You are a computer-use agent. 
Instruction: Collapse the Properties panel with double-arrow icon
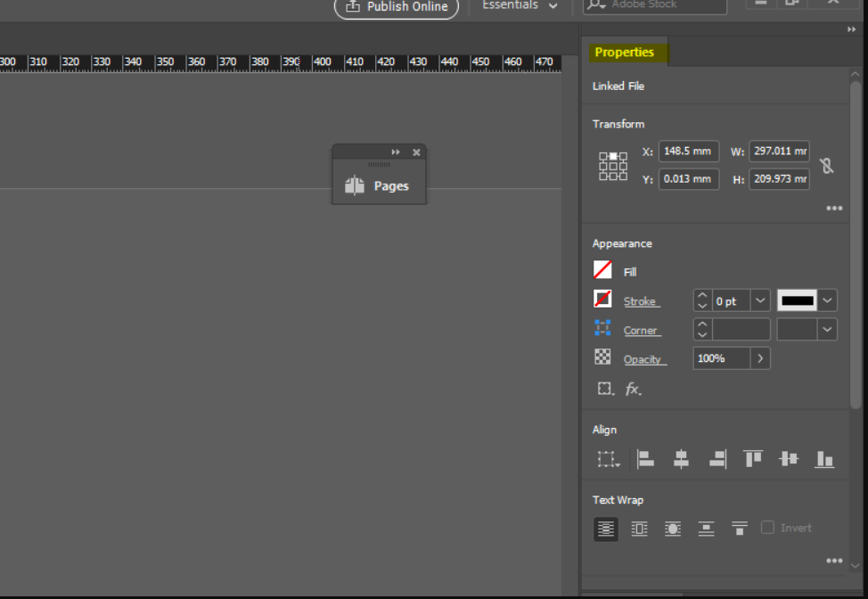[851, 29]
